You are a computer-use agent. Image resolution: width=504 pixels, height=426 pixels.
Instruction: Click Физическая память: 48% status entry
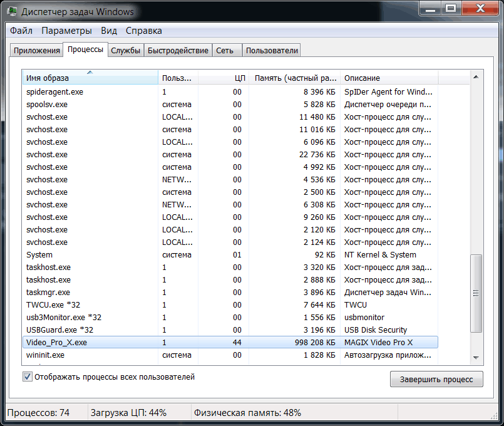coord(247,412)
